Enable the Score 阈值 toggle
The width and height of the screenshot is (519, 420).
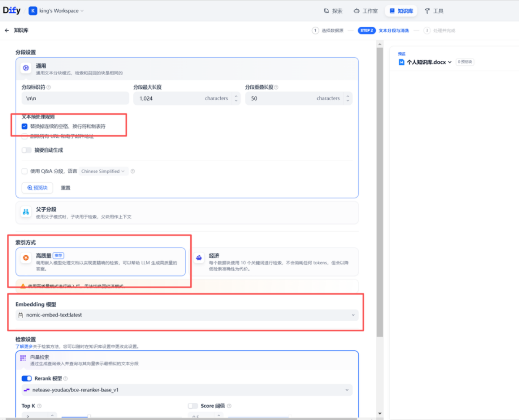(193, 406)
